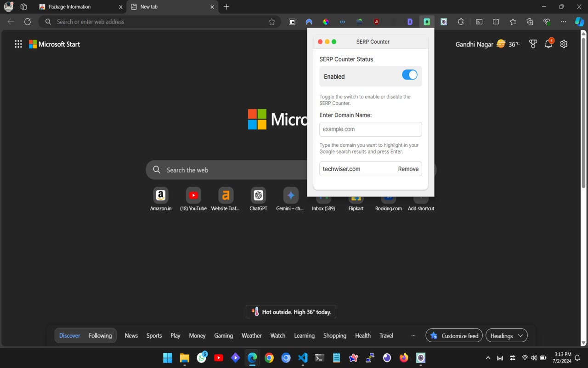The height and width of the screenshot is (368, 588).
Task: Open the Microsoft Start apps grid
Action: tap(18, 44)
